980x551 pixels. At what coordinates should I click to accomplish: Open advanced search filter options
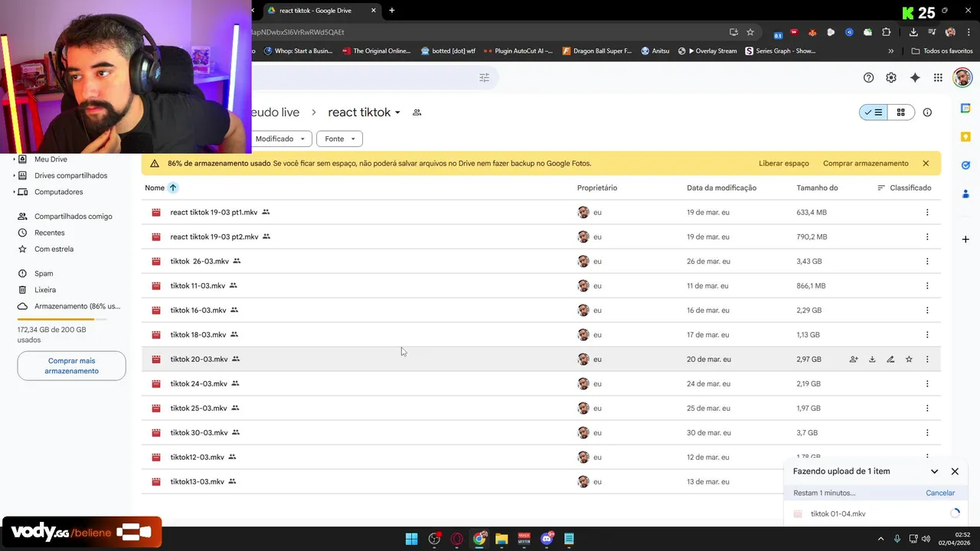484,77
